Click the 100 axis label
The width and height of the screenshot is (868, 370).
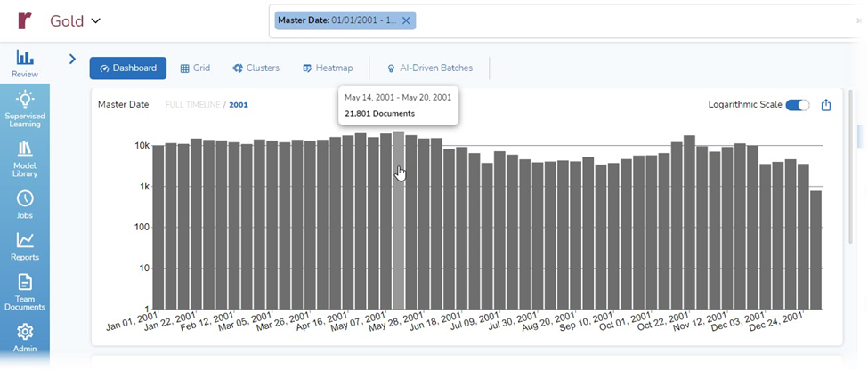click(142, 228)
